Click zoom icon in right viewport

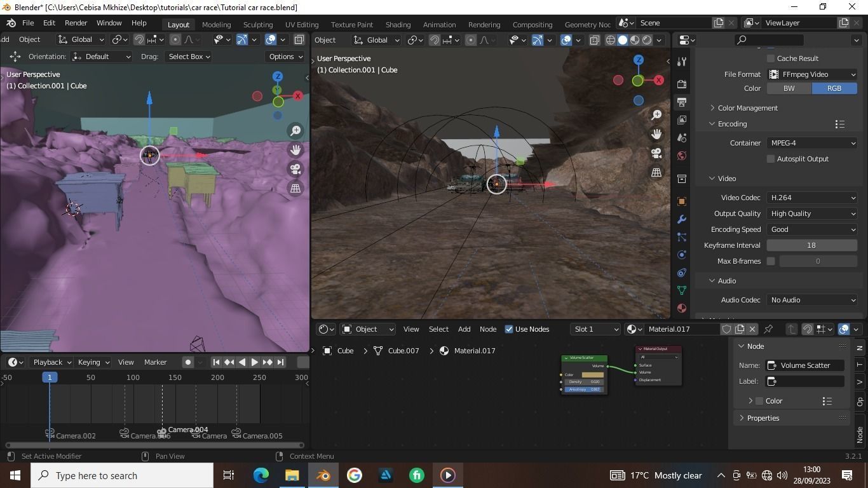click(656, 115)
